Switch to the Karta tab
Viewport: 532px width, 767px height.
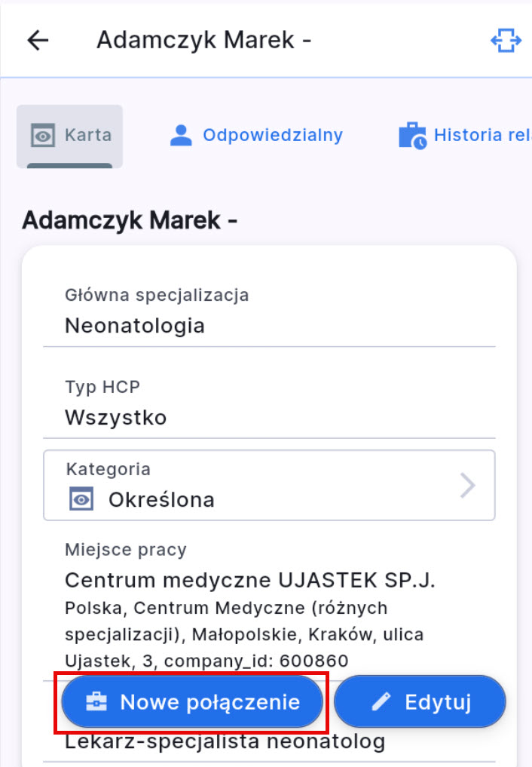(69, 135)
